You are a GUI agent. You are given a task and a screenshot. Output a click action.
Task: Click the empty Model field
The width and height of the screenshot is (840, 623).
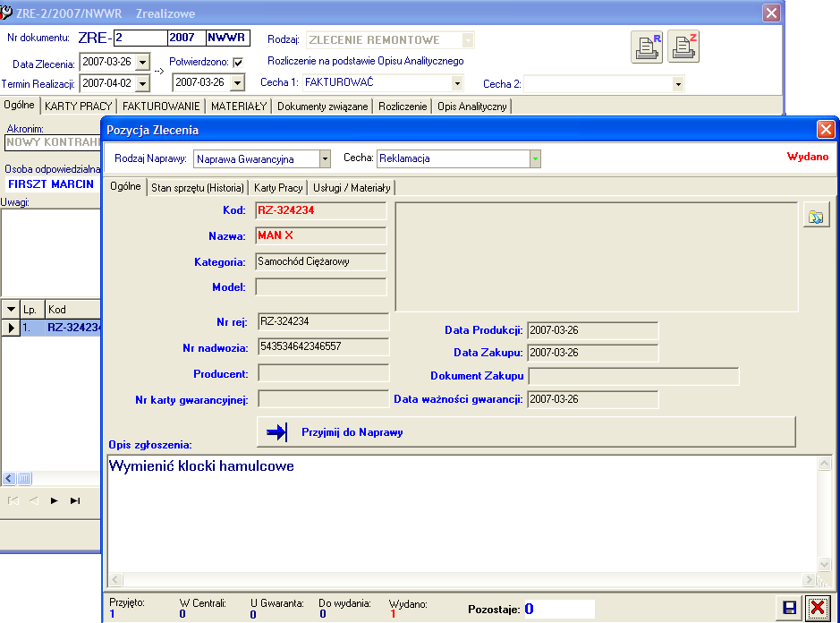[320, 286]
